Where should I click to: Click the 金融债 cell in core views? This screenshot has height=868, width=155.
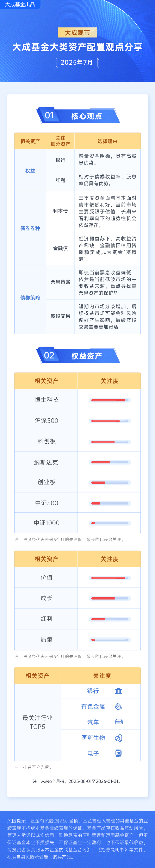[x=60, y=249]
